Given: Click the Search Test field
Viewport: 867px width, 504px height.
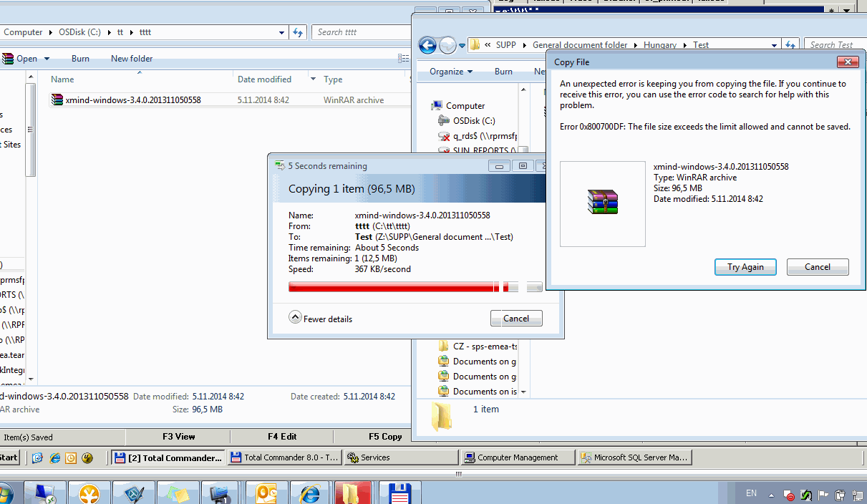Looking at the screenshot, I should (834, 45).
